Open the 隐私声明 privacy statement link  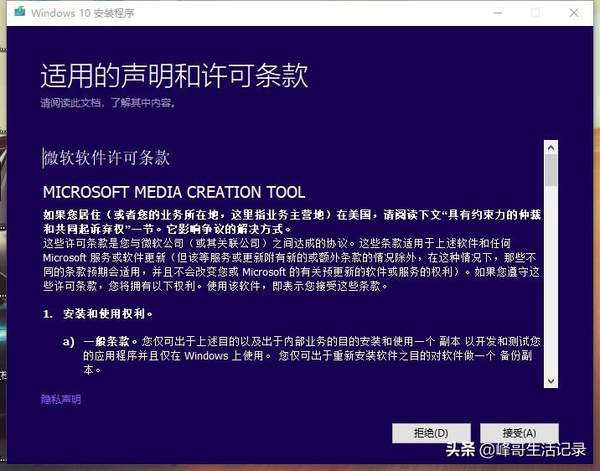[61, 399]
